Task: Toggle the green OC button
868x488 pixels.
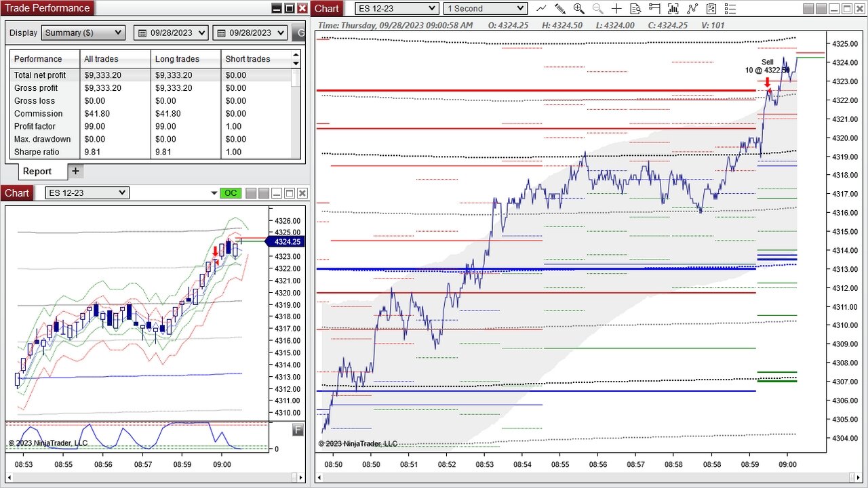Action: click(x=231, y=193)
